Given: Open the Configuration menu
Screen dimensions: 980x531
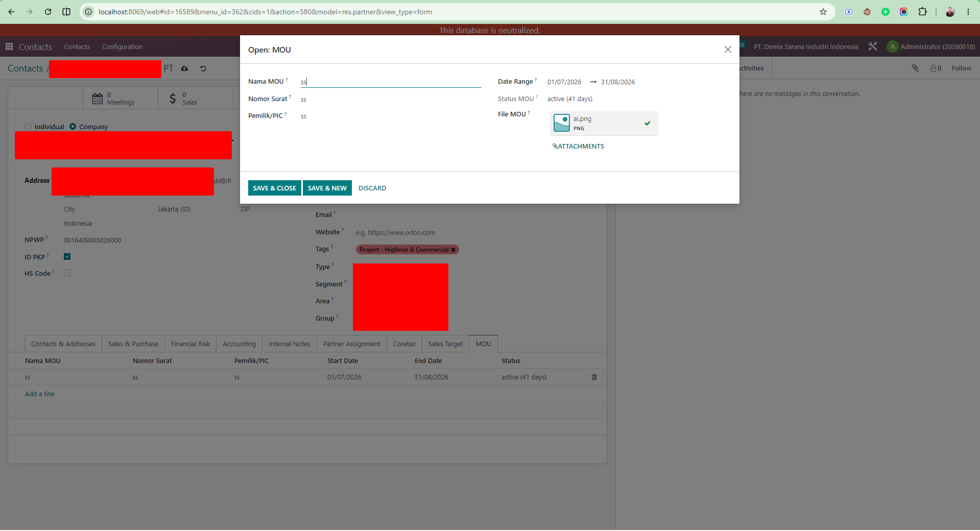Looking at the screenshot, I should [122, 46].
